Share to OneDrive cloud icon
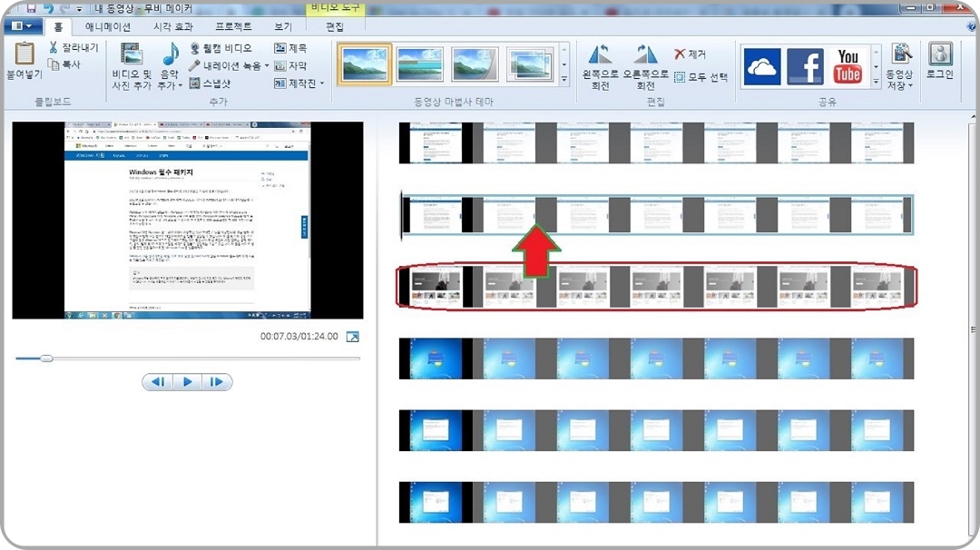 click(762, 66)
